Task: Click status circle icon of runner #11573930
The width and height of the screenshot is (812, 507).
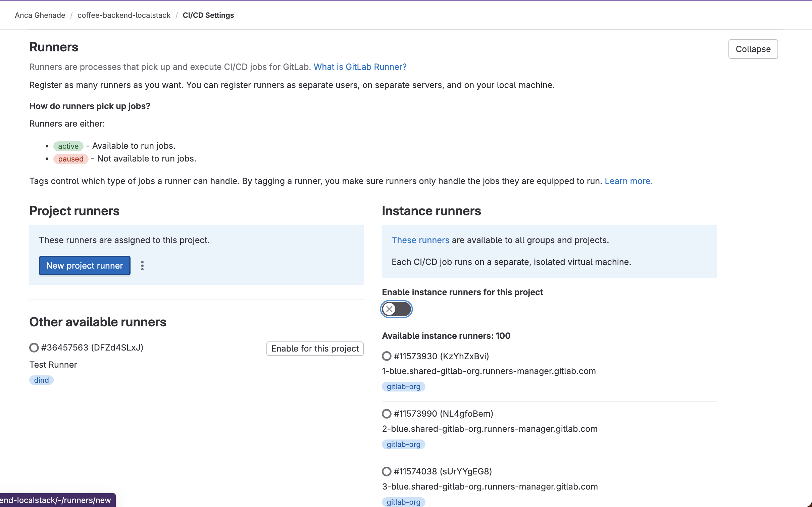Action: (x=387, y=356)
